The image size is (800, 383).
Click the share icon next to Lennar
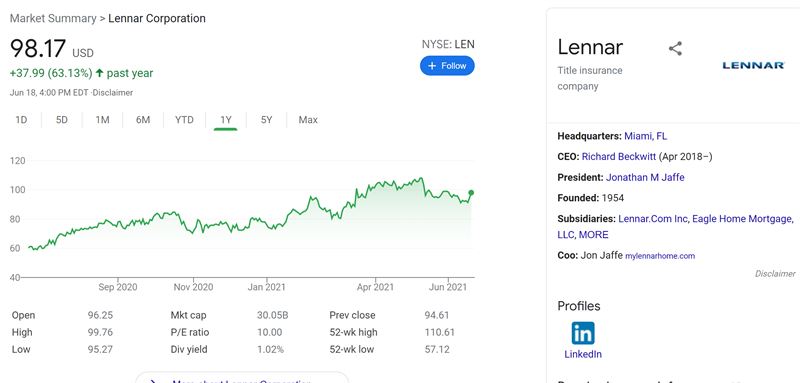pyautogui.click(x=675, y=49)
